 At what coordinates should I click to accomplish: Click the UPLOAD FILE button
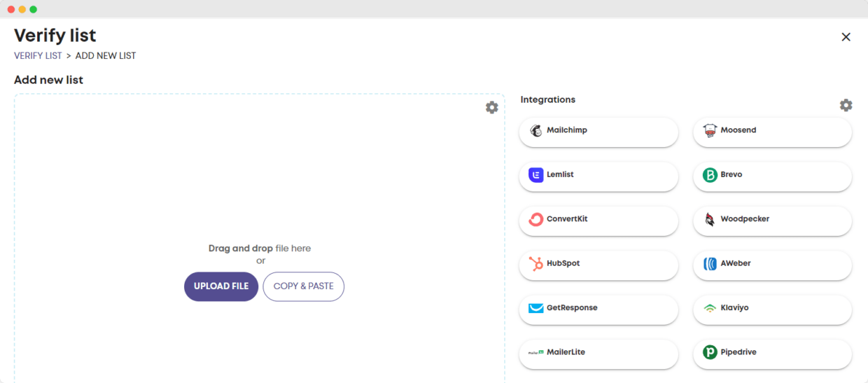pos(221,286)
